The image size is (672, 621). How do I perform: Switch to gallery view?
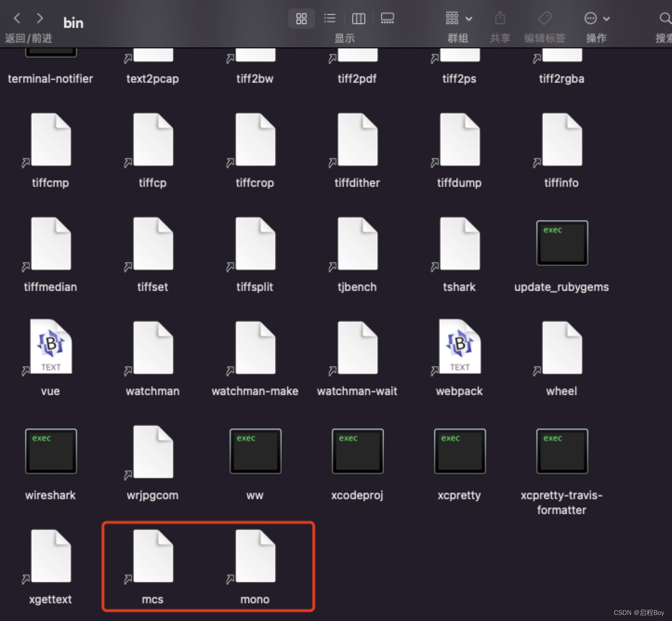pos(387,19)
